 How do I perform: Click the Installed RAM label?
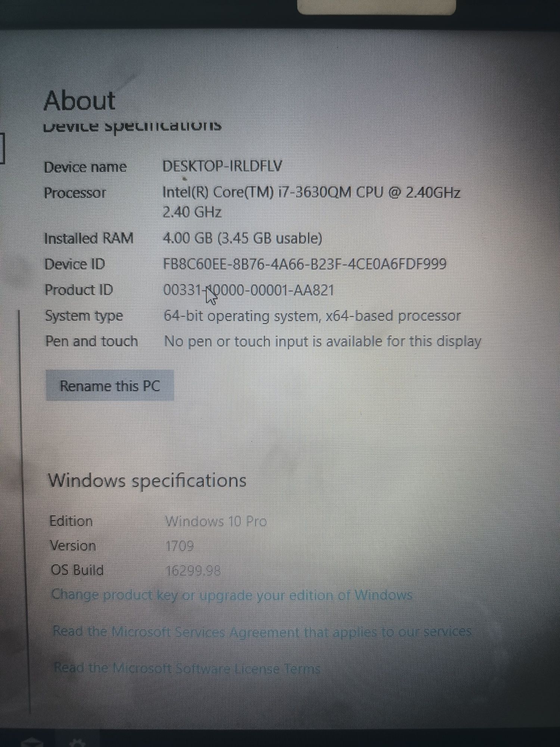(89, 238)
